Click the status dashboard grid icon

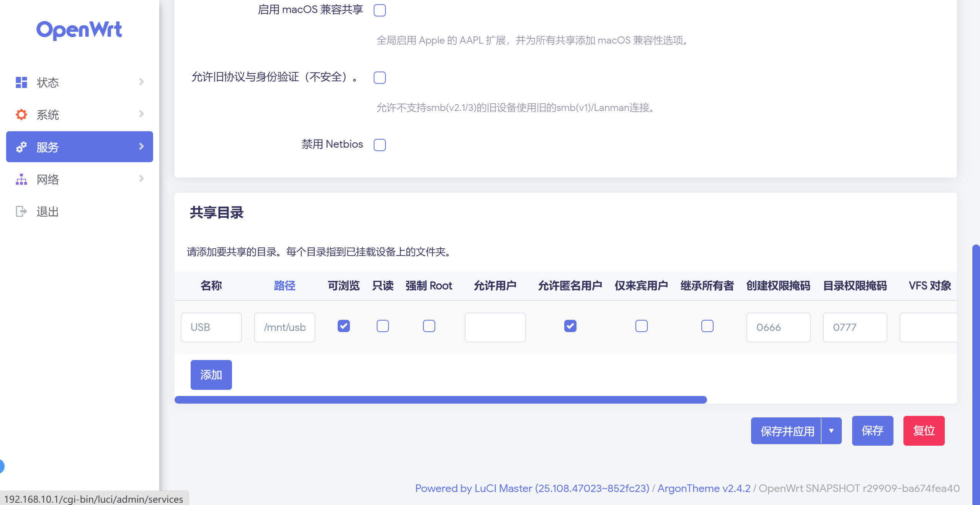21,82
